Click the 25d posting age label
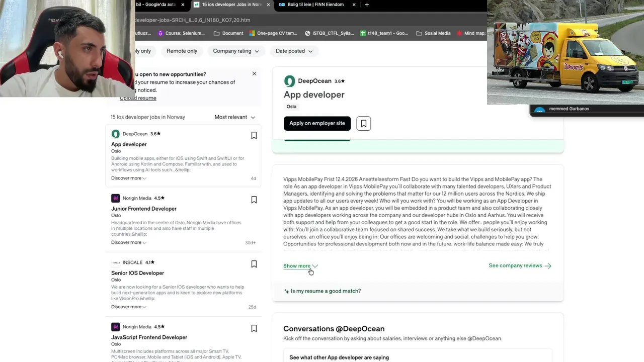Screen dimensions: 644x362 (252, 307)
